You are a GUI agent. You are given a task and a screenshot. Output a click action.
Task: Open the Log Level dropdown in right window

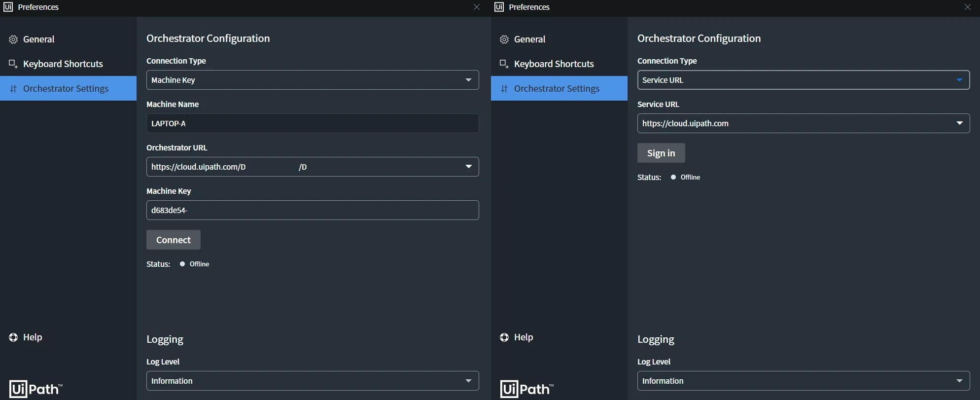click(x=804, y=381)
